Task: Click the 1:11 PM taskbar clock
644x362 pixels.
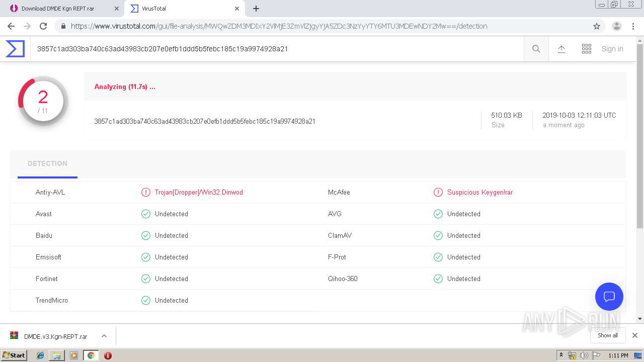Action: 618,355
